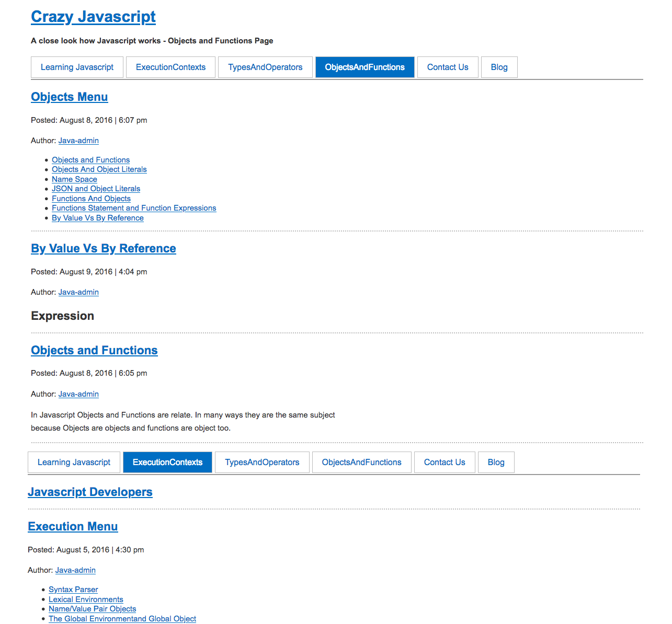Select Learning Javascript tab in top navigation
Screen dimensions: 672x624
pyautogui.click(x=77, y=67)
